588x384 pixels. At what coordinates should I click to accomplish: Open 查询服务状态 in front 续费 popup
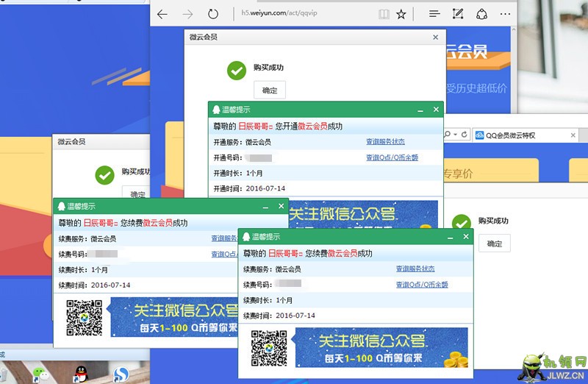415,269
